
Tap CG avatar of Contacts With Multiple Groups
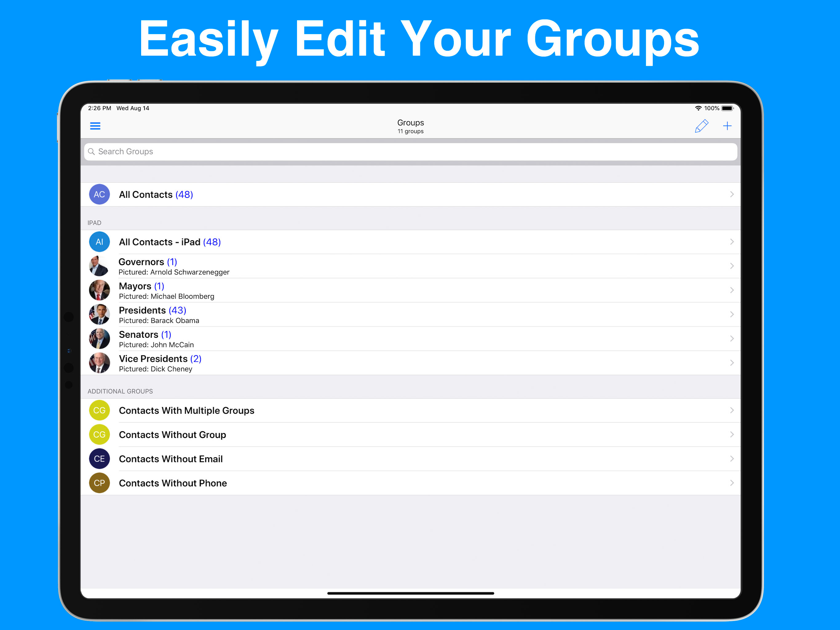(x=100, y=410)
